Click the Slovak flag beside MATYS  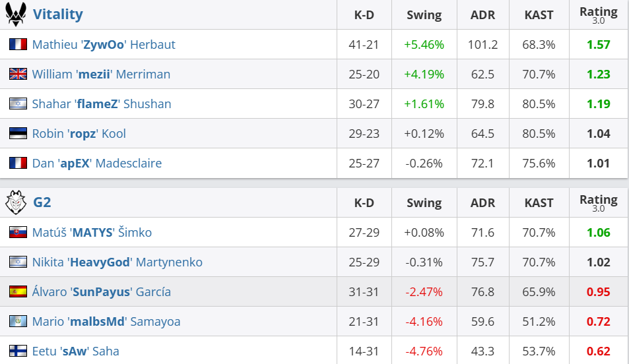click(18, 233)
